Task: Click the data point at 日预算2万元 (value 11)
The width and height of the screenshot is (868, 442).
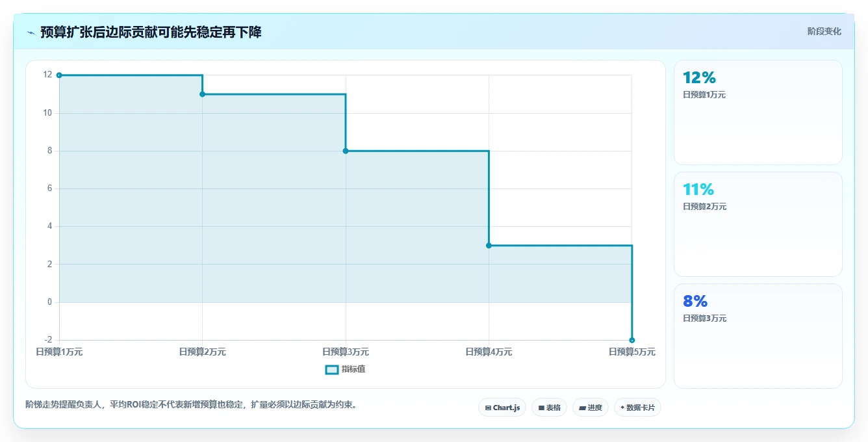Action: tap(202, 94)
